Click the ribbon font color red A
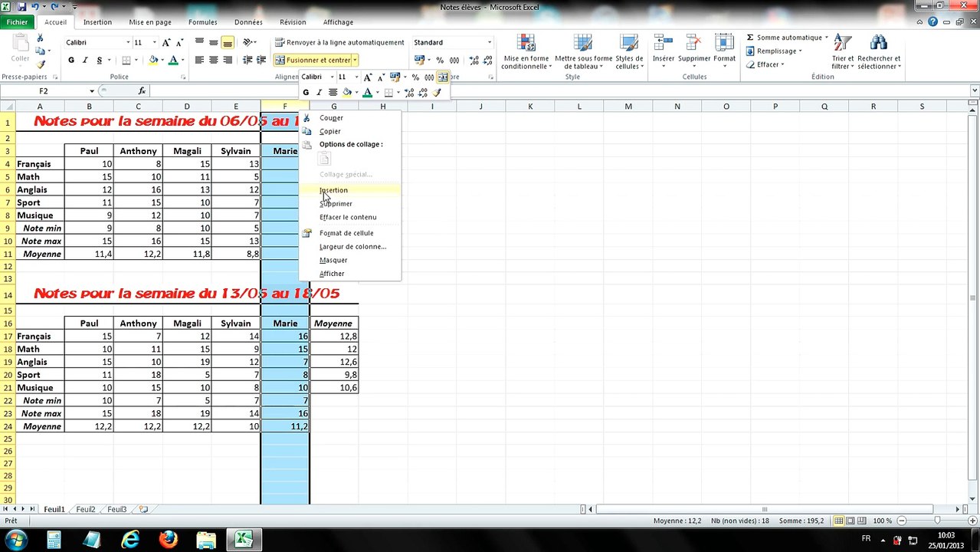 point(173,60)
